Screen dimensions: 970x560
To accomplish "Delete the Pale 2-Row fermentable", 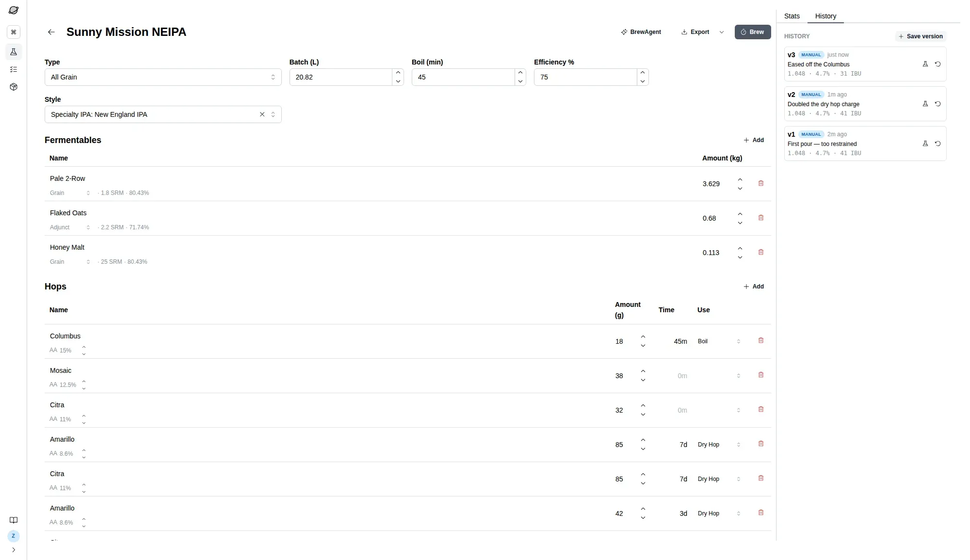I will tap(761, 183).
